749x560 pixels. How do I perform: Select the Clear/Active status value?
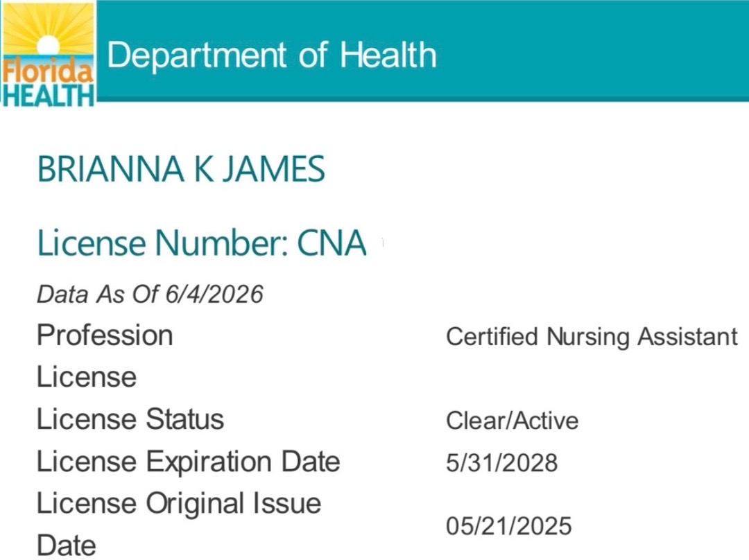click(512, 421)
